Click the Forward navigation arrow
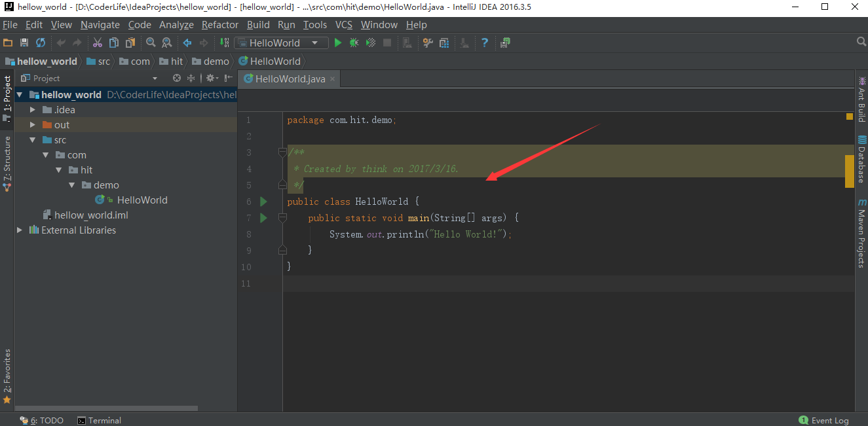 [204, 43]
